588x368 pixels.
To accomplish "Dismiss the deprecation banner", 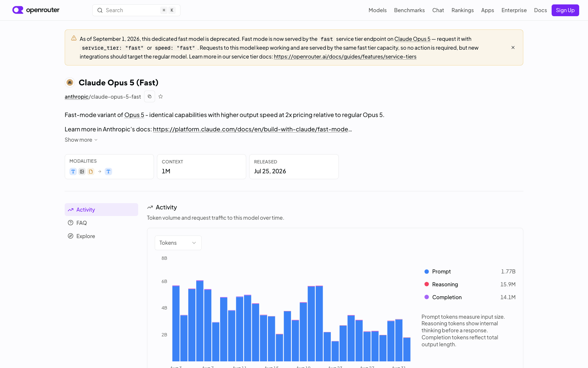I will (x=513, y=47).
